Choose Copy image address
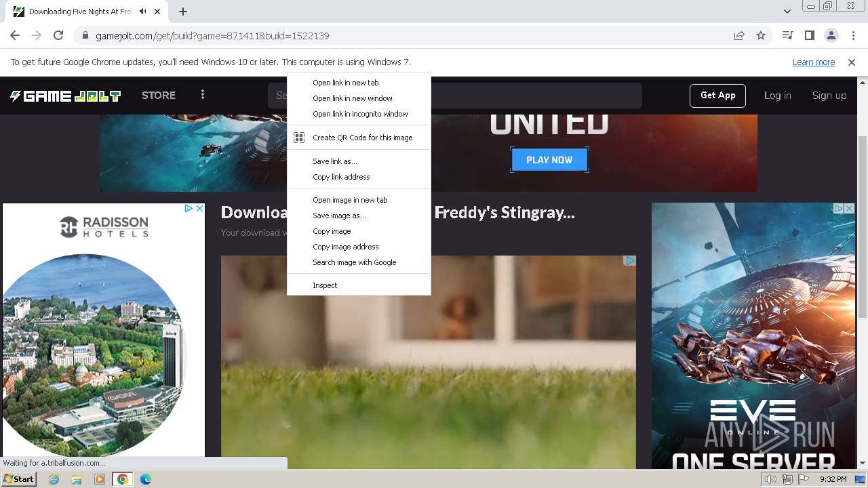868x488 pixels. (359, 247)
